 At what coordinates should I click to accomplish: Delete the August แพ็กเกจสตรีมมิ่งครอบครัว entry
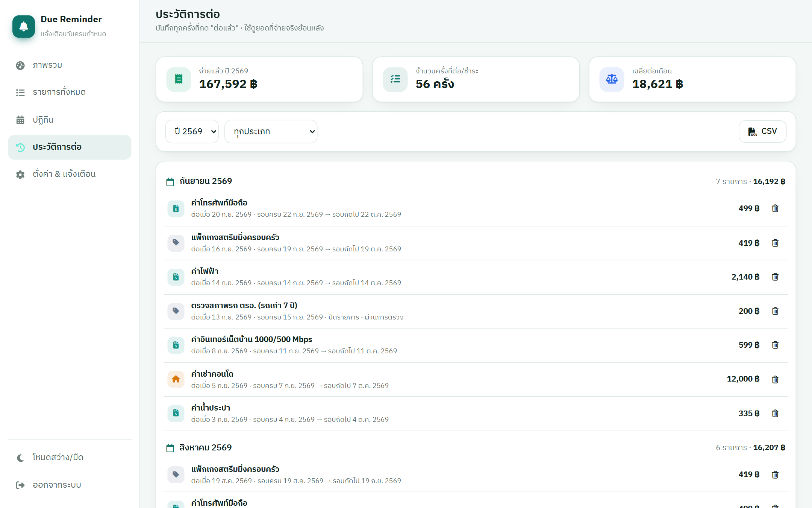(775, 475)
